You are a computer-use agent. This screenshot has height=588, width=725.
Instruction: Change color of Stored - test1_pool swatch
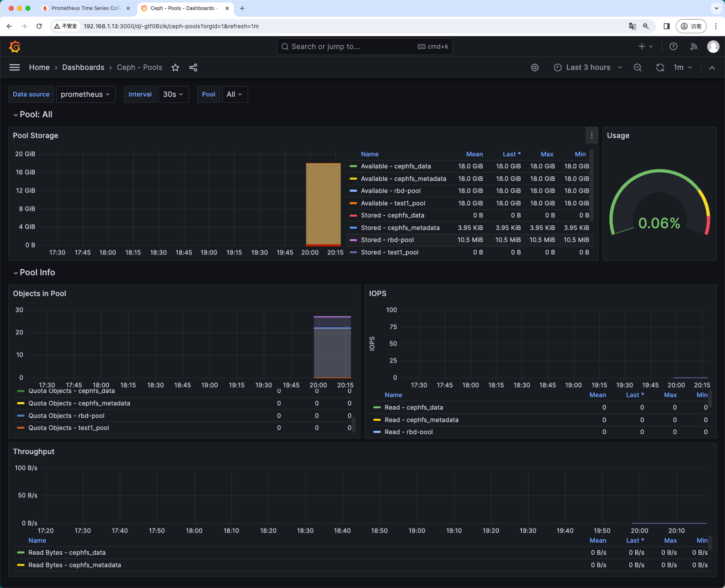coord(353,252)
